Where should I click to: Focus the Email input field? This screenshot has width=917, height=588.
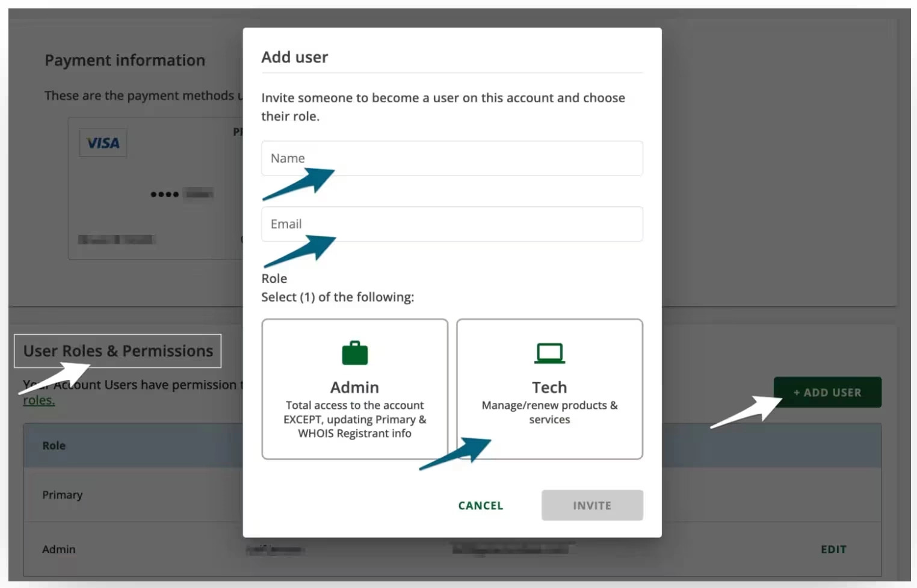click(x=451, y=224)
